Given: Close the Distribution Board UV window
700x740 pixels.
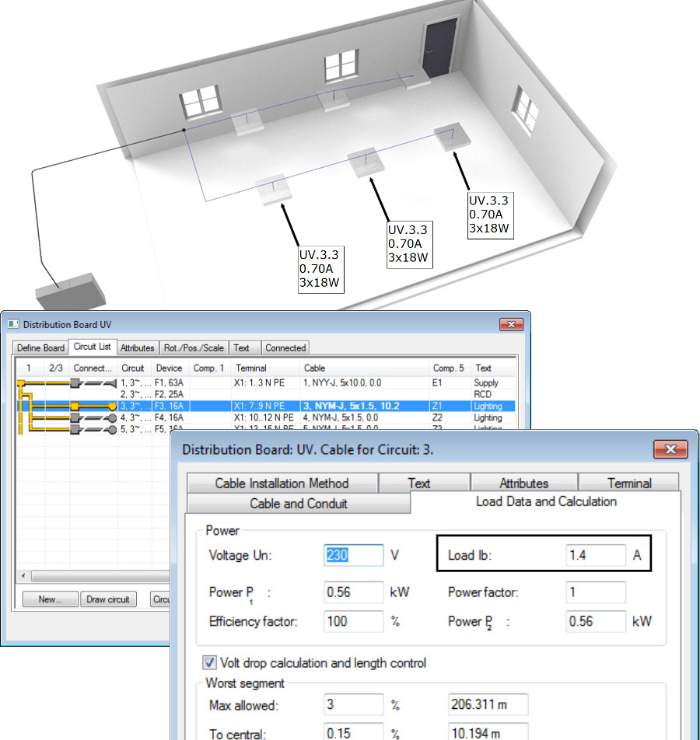Looking at the screenshot, I should point(510,324).
